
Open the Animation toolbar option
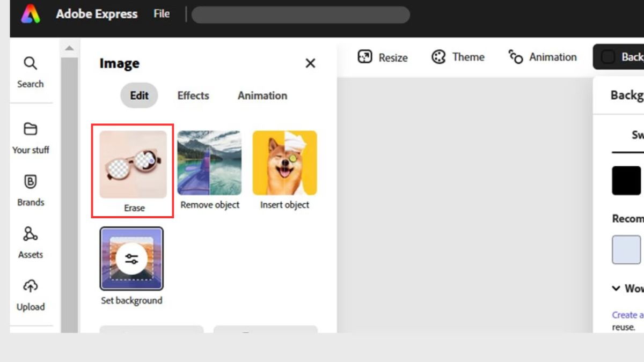(543, 57)
